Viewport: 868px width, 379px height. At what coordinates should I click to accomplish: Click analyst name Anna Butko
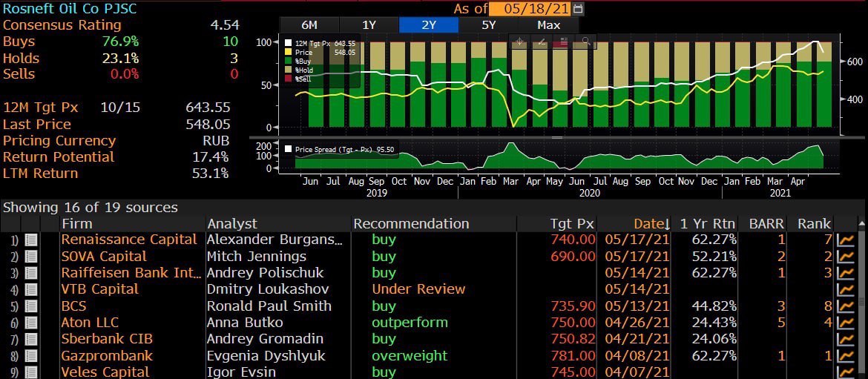pos(245,323)
